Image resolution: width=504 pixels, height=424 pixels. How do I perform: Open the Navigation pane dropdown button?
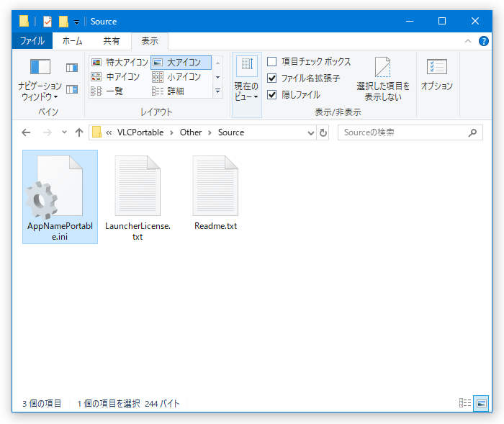click(40, 79)
